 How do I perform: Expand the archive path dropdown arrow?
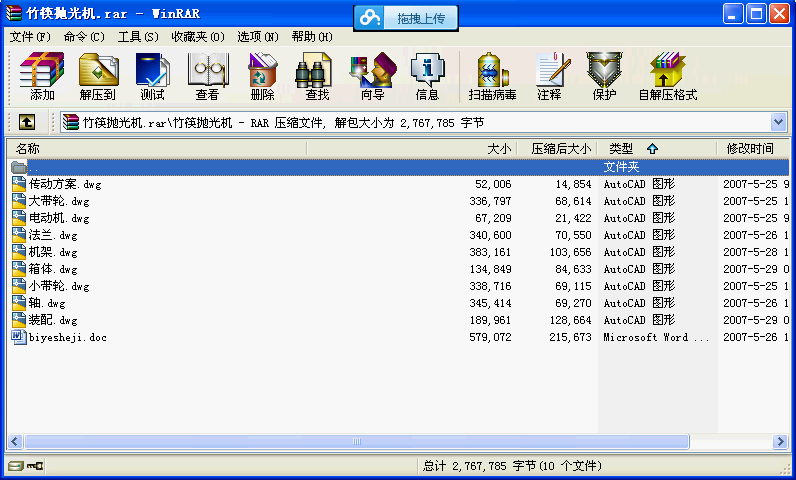pos(778,122)
